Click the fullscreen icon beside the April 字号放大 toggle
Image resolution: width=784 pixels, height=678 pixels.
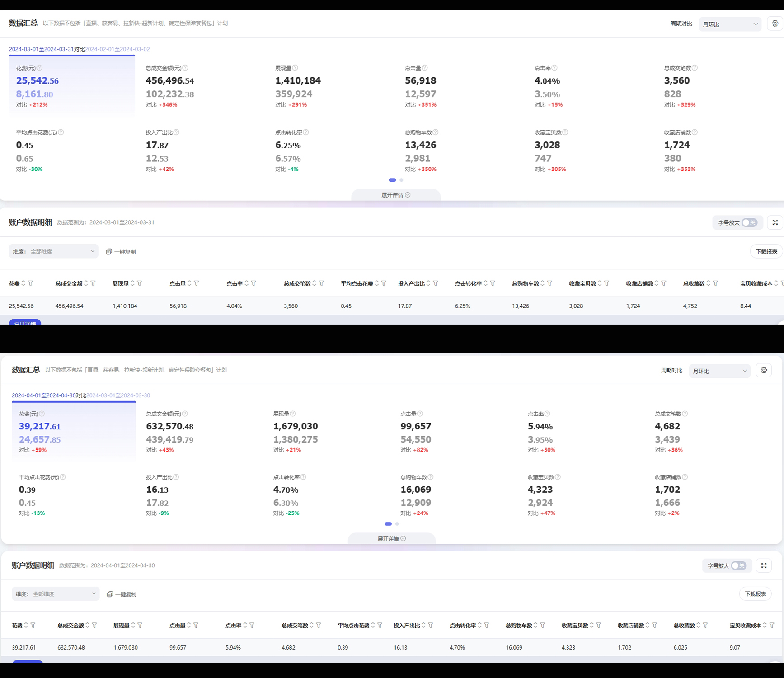click(764, 565)
